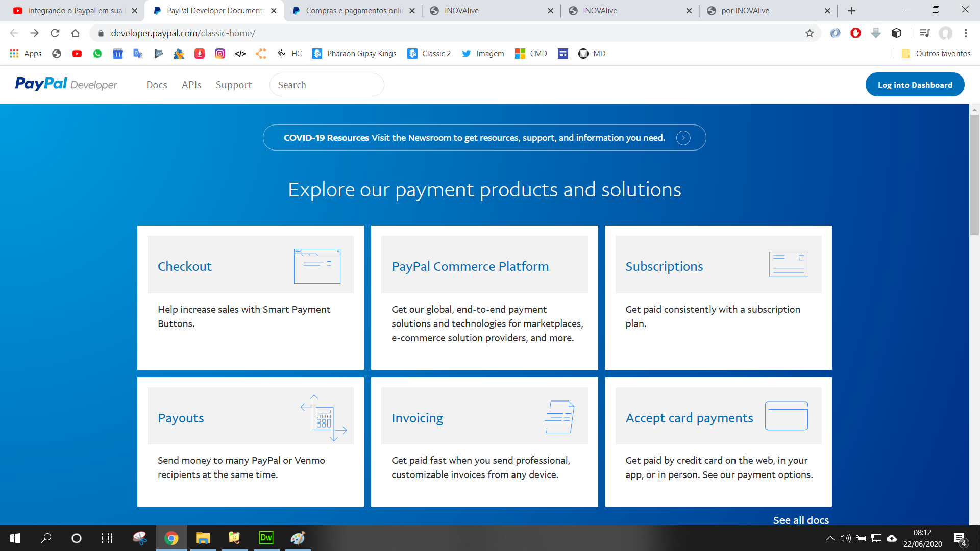Click the Checkout browser window icon
The height and width of the screenshot is (551, 980).
point(317,266)
